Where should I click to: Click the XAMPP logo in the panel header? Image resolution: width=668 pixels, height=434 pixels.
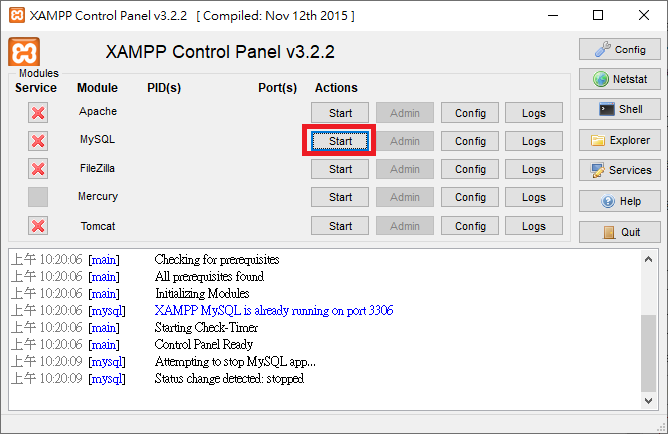24,52
